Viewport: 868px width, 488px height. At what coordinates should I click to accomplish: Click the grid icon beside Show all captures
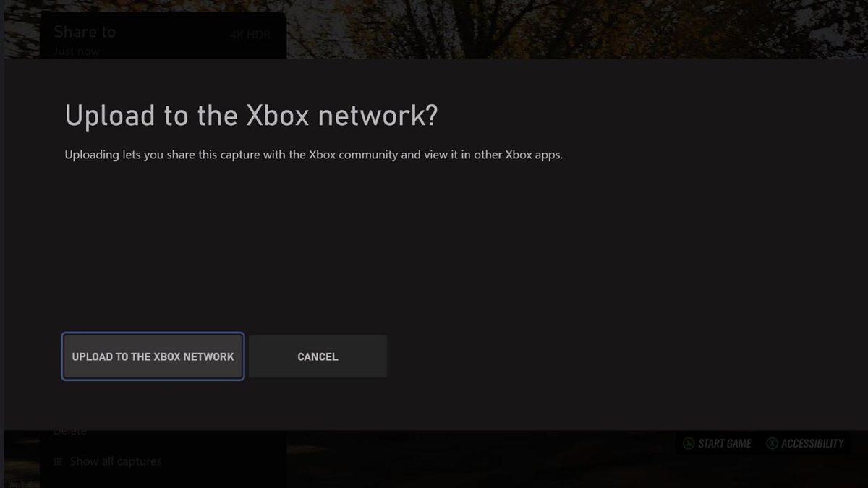58,461
